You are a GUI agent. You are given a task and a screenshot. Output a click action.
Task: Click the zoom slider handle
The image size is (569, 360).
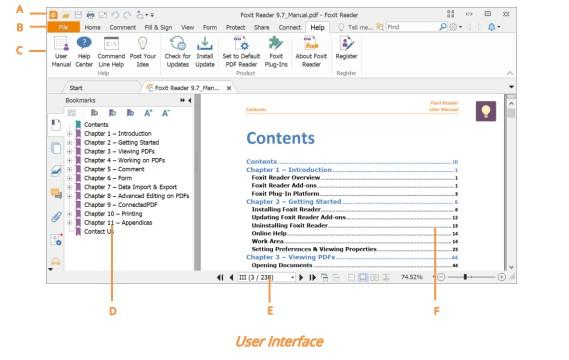(465, 277)
